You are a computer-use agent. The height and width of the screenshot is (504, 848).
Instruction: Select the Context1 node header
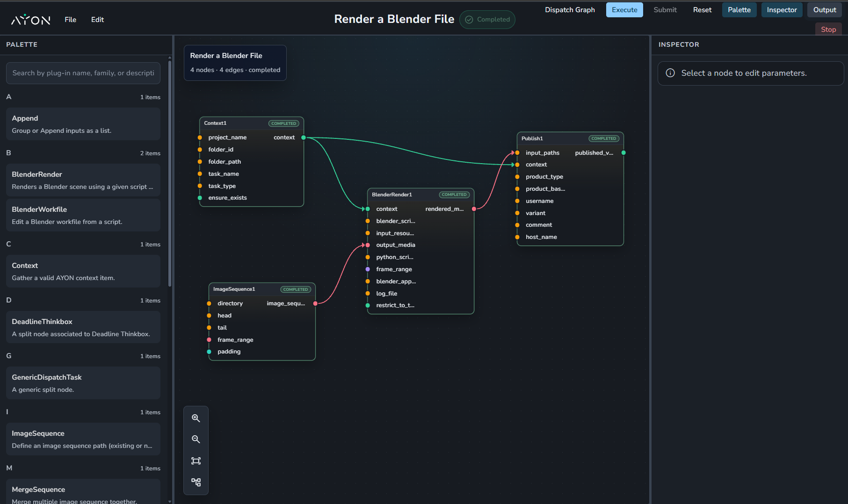click(252, 123)
